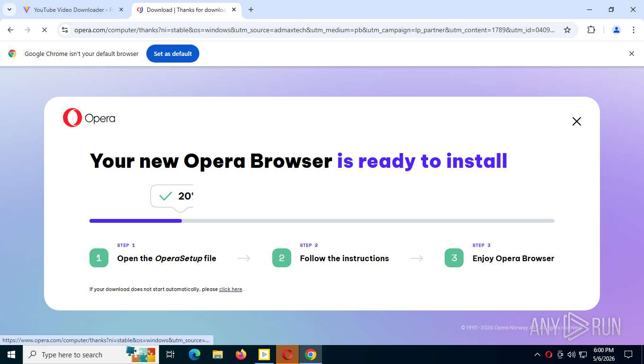Open the Extensions puzzle menu
Viewport: 644px width, 364px height.
click(x=591, y=30)
